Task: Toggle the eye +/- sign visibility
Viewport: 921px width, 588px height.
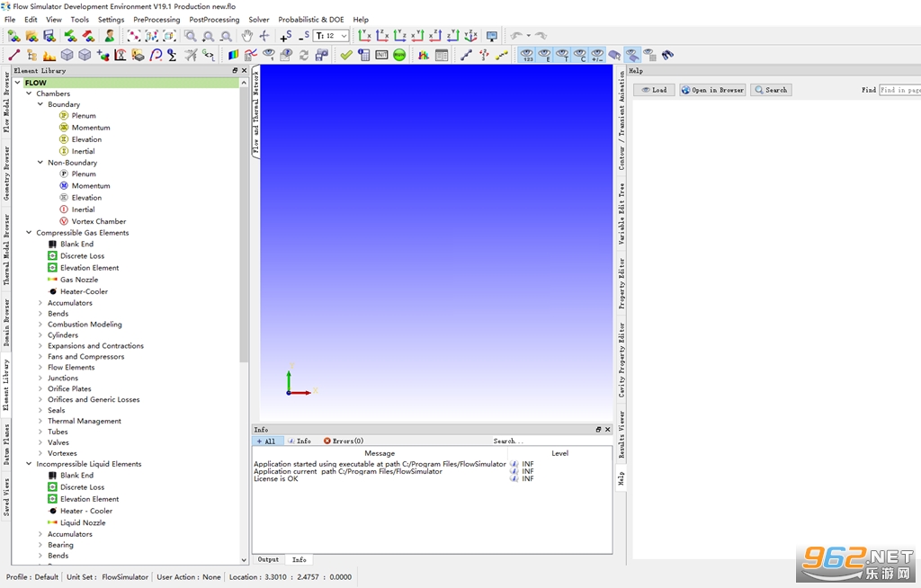Action: coord(597,55)
